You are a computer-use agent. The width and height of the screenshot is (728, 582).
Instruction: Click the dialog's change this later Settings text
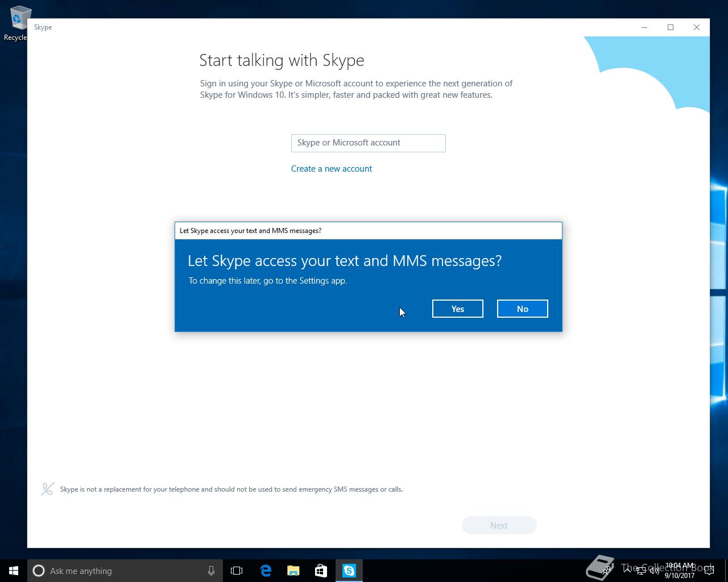click(x=267, y=281)
